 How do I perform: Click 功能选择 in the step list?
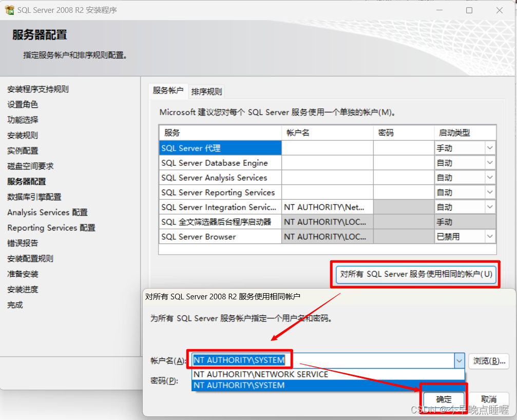(23, 120)
